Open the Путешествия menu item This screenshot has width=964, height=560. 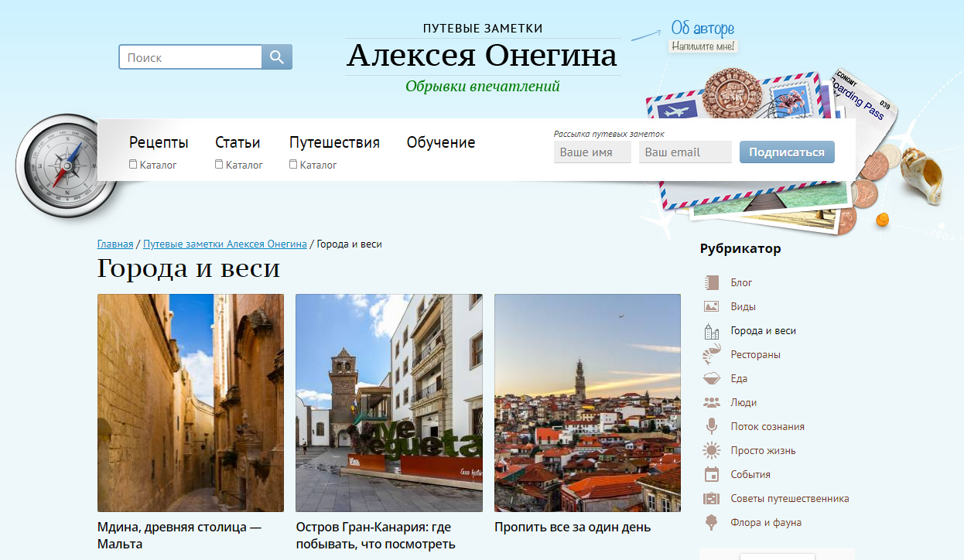click(334, 142)
